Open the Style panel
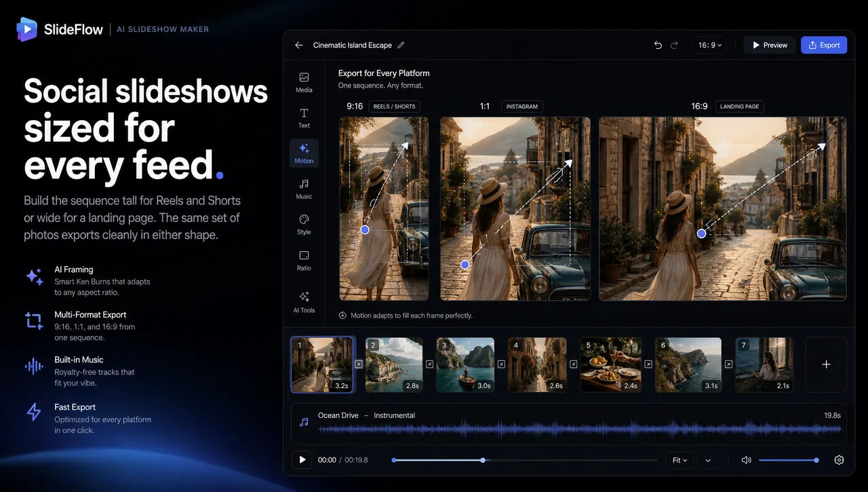 coord(304,225)
